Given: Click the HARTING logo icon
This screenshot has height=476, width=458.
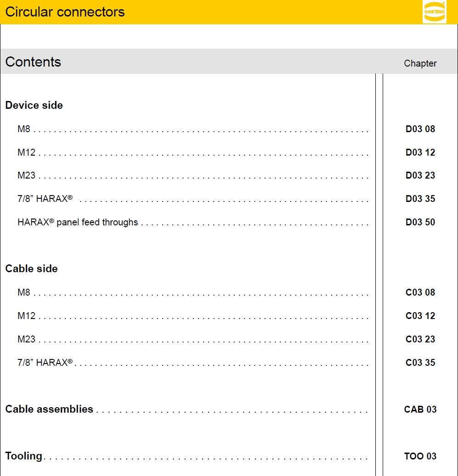Looking at the screenshot, I should pos(434,12).
